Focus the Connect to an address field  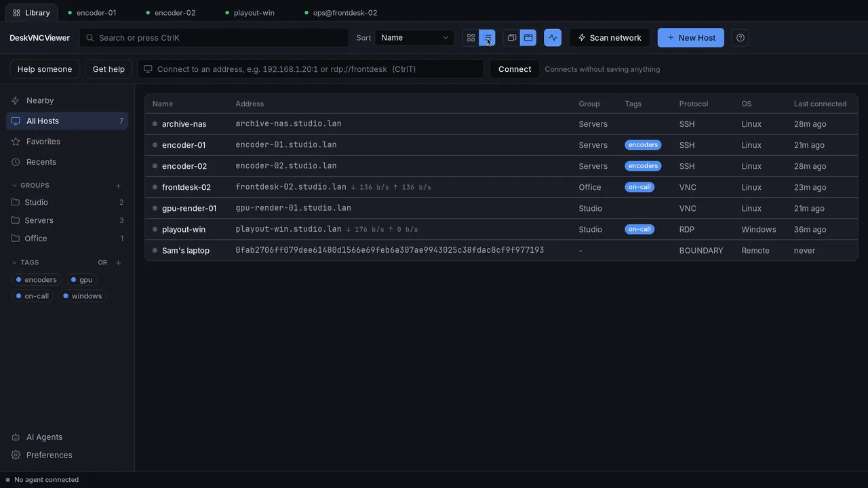(311, 69)
